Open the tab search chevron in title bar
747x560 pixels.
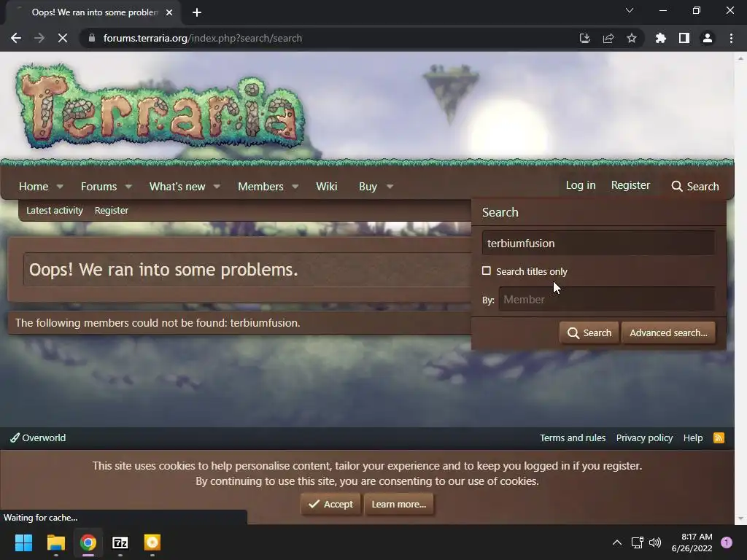(630, 10)
